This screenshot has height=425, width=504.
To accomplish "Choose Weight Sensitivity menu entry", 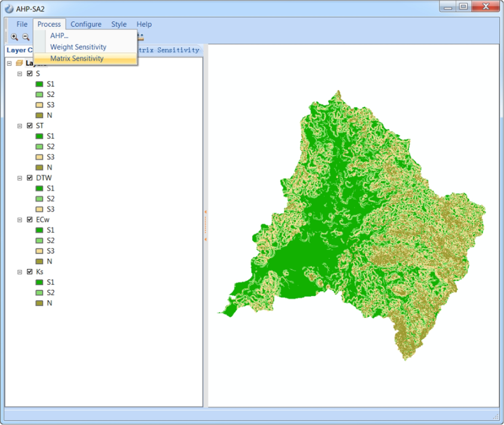I will 78,47.
